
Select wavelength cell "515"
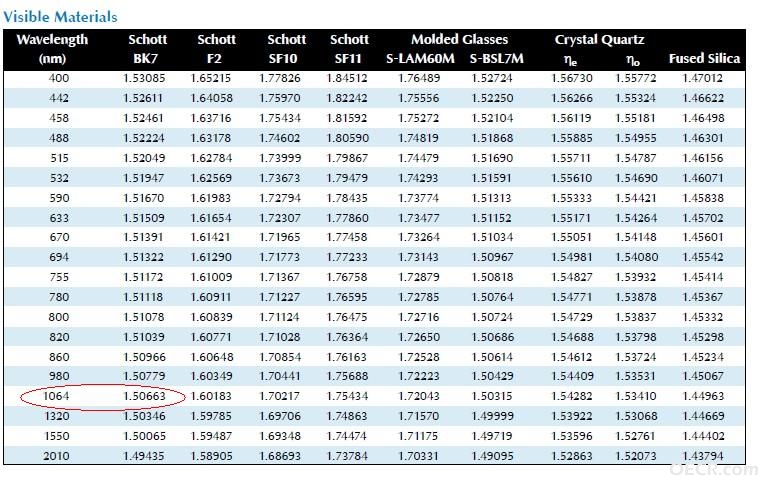click(x=59, y=158)
